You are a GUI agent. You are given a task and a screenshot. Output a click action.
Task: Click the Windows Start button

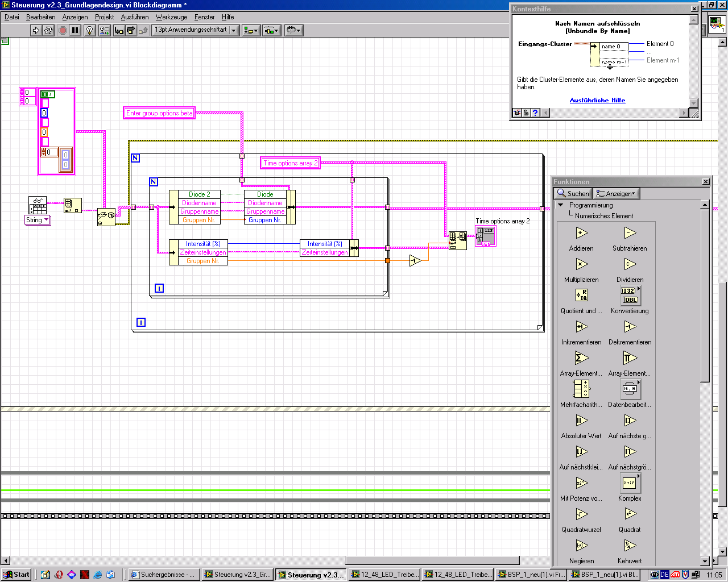(x=16, y=575)
